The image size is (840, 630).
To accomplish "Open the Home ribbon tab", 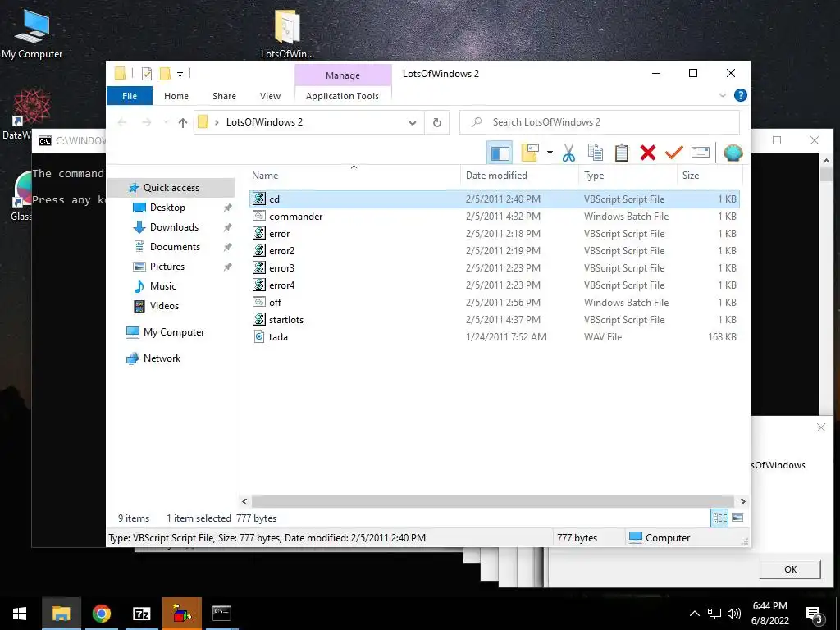I will click(176, 96).
